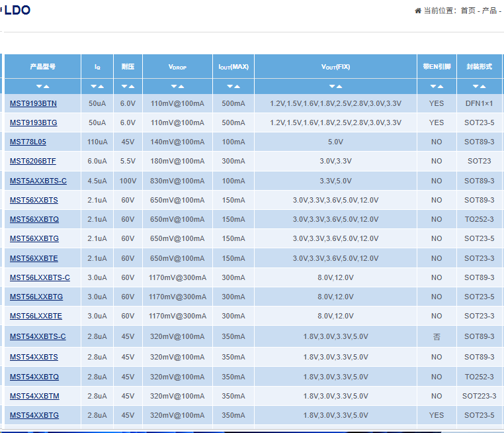Open the MST56LXXBTG product link
The width and height of the screenshot is (504, 433).
[x=36, y=297]
